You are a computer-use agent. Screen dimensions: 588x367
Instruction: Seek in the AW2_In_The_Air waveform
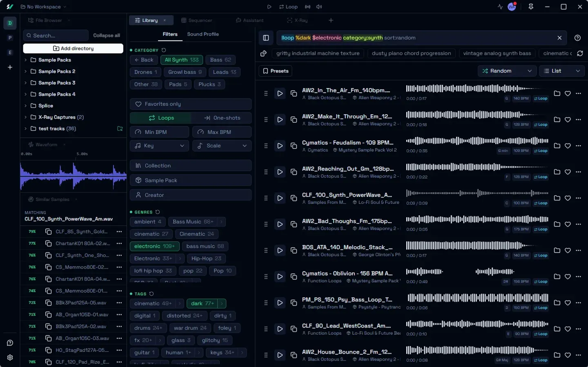pos(477,88)
